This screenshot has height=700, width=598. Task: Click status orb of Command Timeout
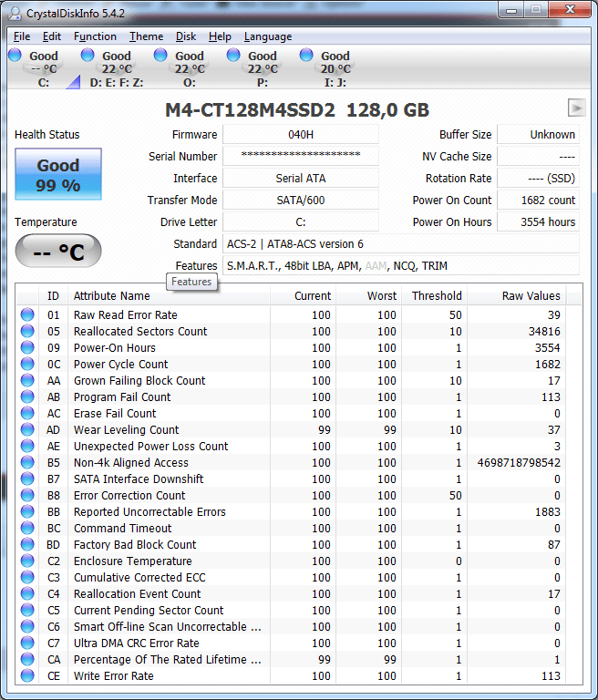27,528
